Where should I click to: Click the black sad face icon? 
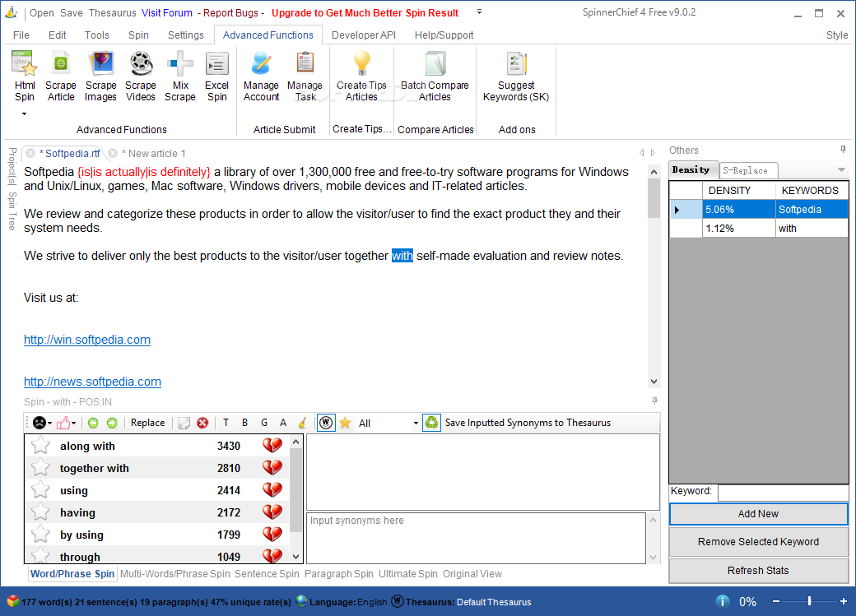pyautogui.click(x=40, y=423)
